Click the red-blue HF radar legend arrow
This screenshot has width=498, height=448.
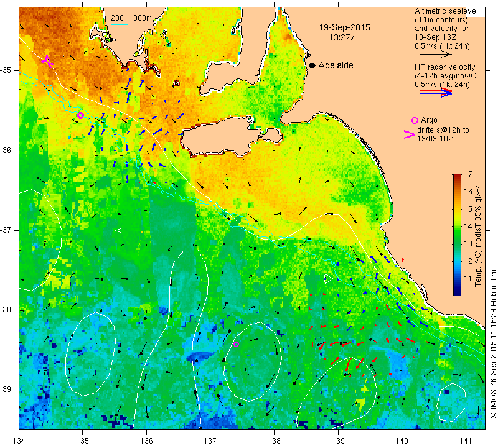click(436, 93)
